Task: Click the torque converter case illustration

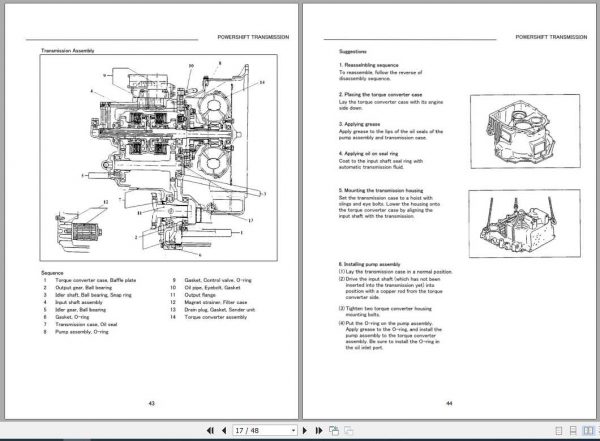Action: pos(525,131)
